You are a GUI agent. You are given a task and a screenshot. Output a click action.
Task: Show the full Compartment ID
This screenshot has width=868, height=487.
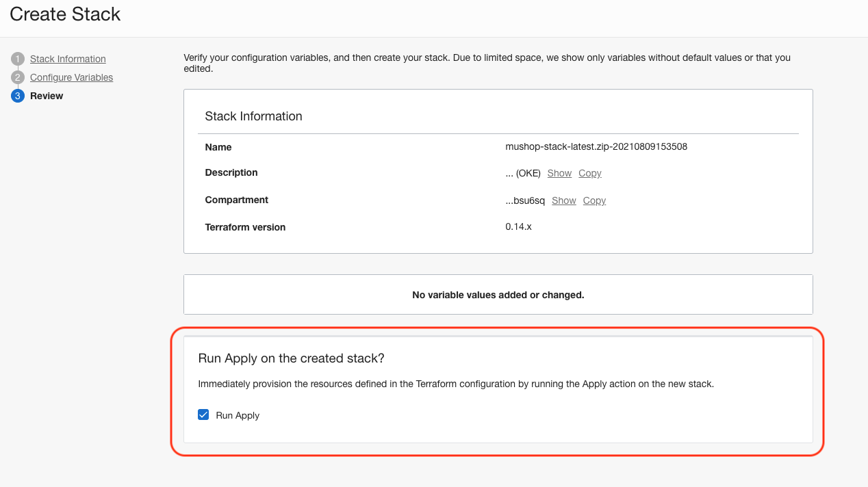564,200
